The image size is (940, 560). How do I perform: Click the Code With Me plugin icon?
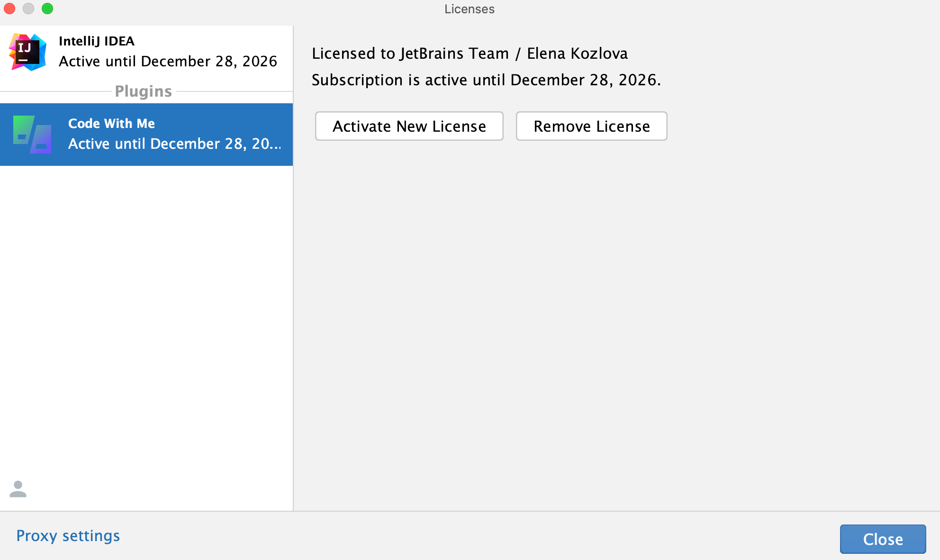pyautogui.click(x=32, y=135)
